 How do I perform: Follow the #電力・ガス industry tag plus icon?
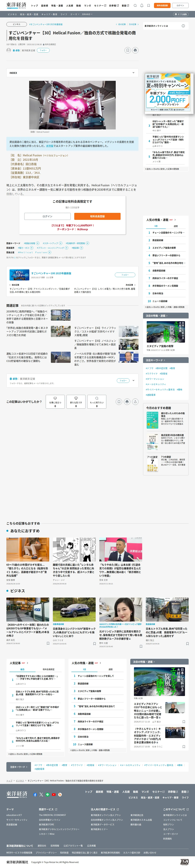click(x=32, y=248)
